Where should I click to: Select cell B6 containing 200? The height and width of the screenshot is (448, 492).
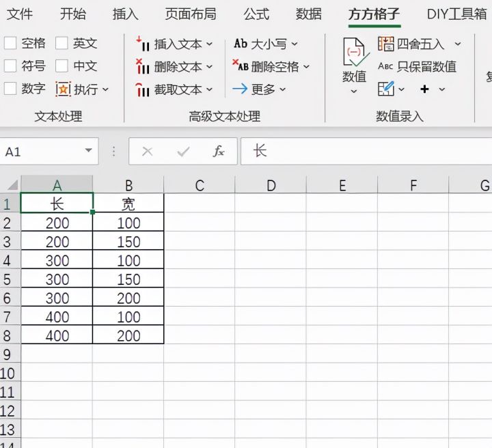click(x=128, y=298)
